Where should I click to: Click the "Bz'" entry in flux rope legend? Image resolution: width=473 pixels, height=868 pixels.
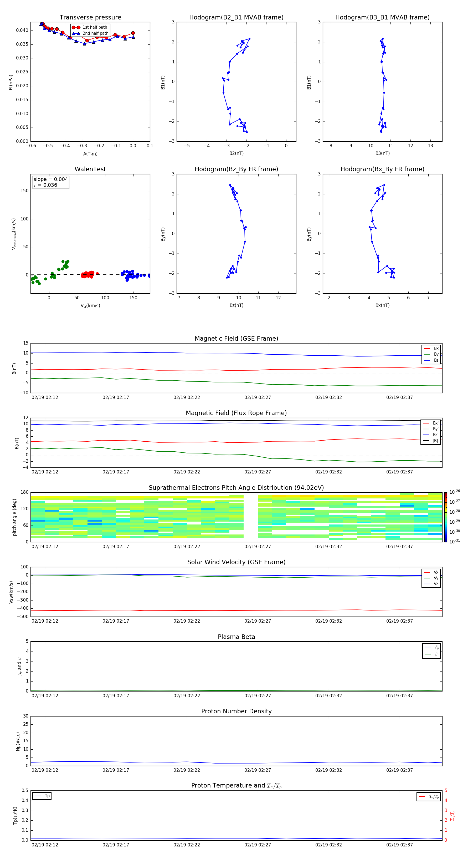(x=431, y=435)
